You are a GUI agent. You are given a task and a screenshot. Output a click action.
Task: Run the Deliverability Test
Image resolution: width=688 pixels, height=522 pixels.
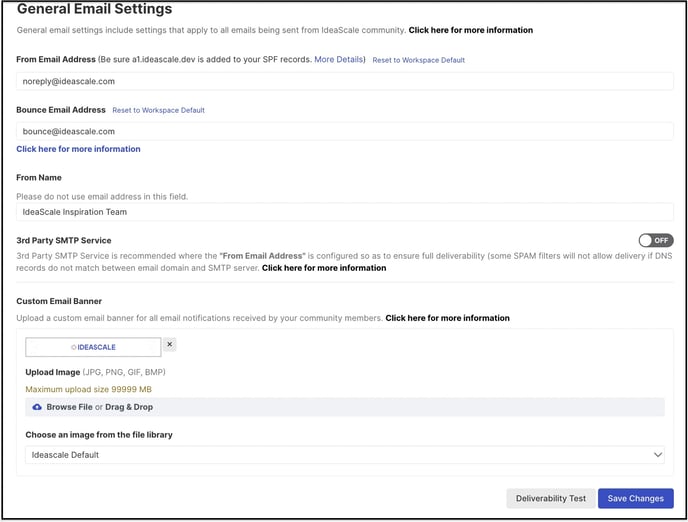(x=551, y=498)
